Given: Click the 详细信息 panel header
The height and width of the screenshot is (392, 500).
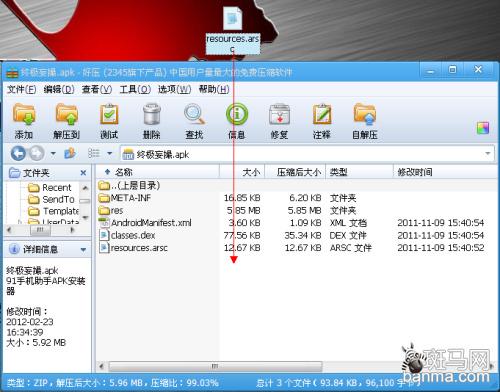Looking at the screenshot, I should pos(48,249).
